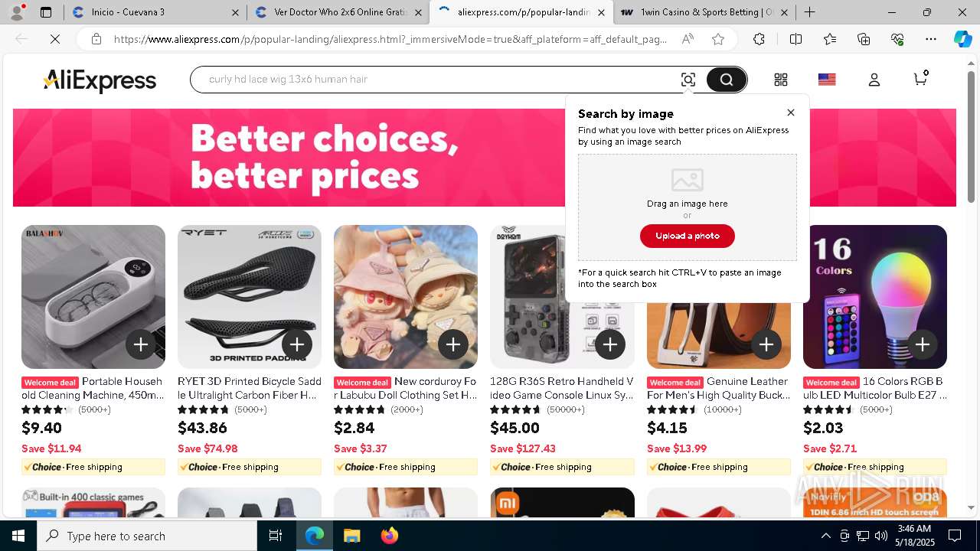The height and width of the screenshot is (551, 980).
Task: Switch to the 1win Casino tab
Action: click(705, 12)
